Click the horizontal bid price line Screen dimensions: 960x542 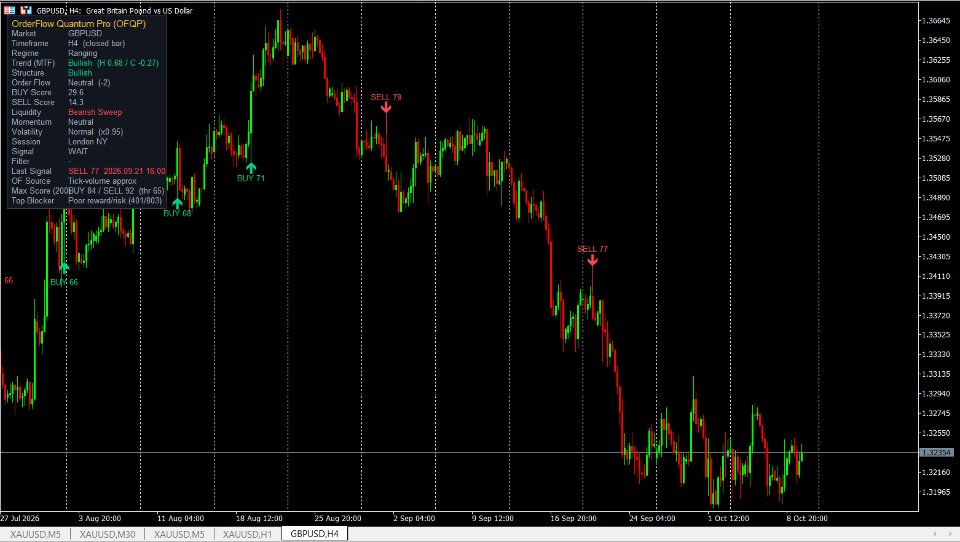point(459,453)
